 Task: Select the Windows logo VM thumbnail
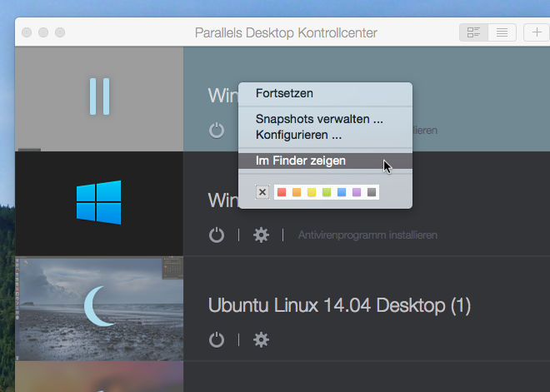tap(99, 204)
